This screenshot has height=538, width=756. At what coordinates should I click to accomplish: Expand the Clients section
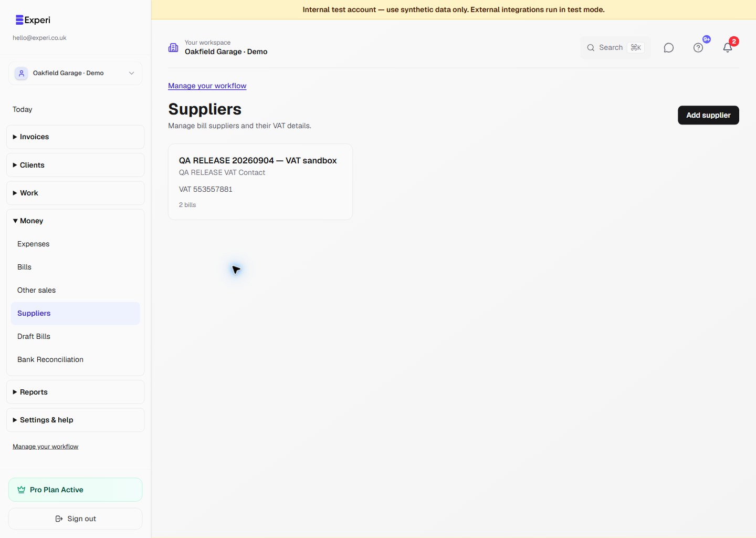pos(75,165)
